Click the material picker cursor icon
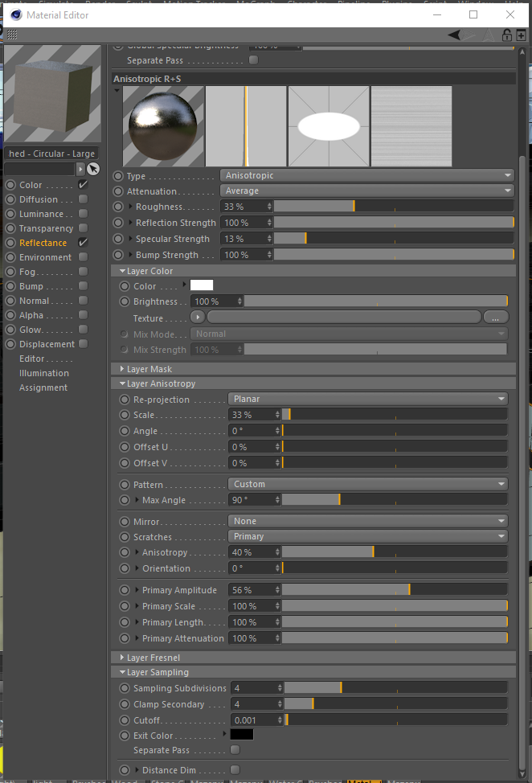The height and width of the screenshot is (783, 532). coord(93,169)
